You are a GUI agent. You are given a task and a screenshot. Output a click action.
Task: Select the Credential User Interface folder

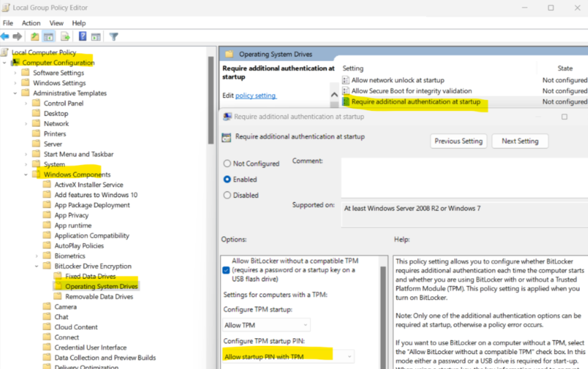(90, 347)
